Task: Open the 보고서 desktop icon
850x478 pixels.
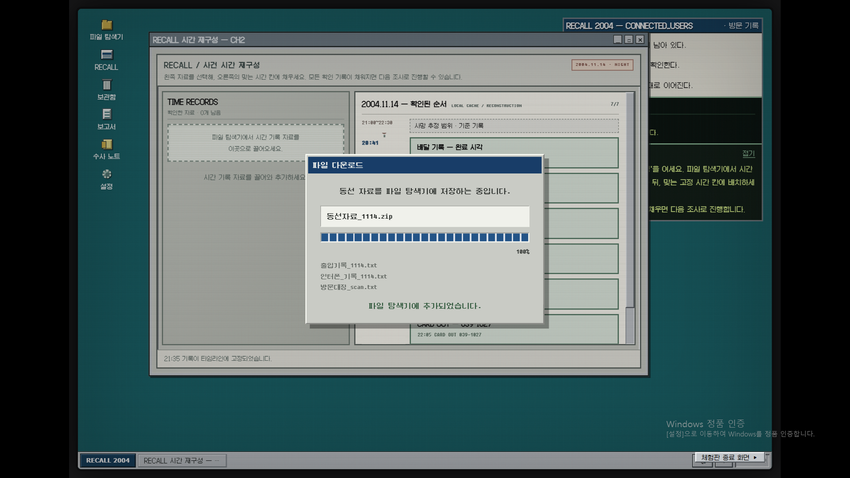Action: pos(106,120)
